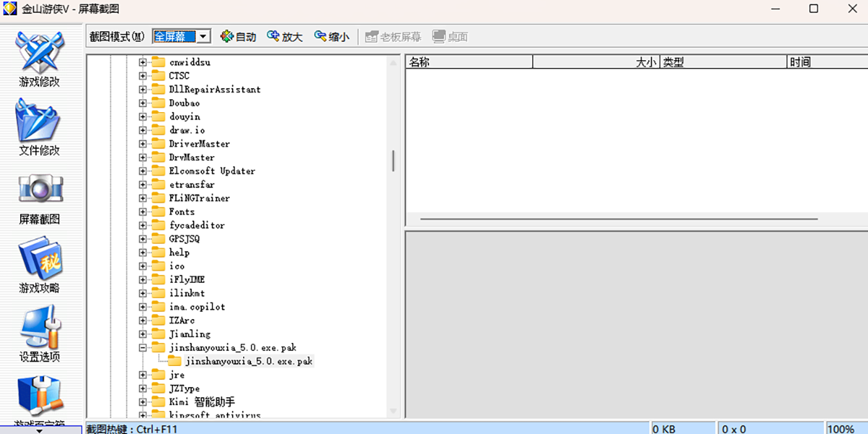This screenshot has height=434, width=868.
Task: Expand the FLiNGTrainer folder node
Action: (x=142, y=198)
